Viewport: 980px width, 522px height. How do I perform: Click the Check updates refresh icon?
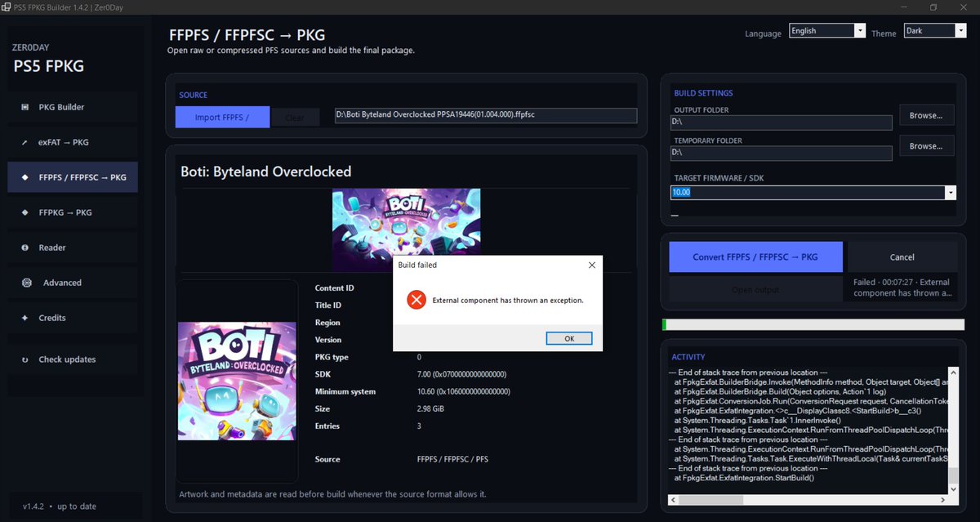click(24, 359)
